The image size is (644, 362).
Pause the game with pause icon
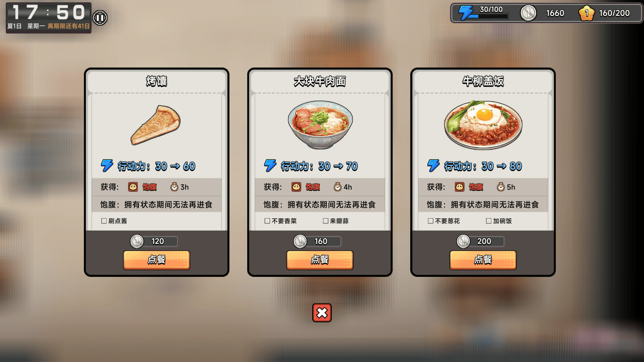(100, 17)
